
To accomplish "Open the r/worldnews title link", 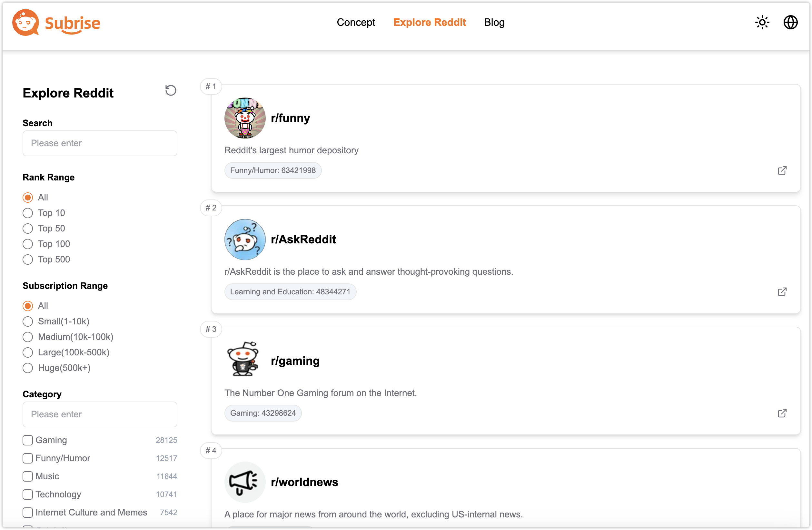I will pos(304,482).
